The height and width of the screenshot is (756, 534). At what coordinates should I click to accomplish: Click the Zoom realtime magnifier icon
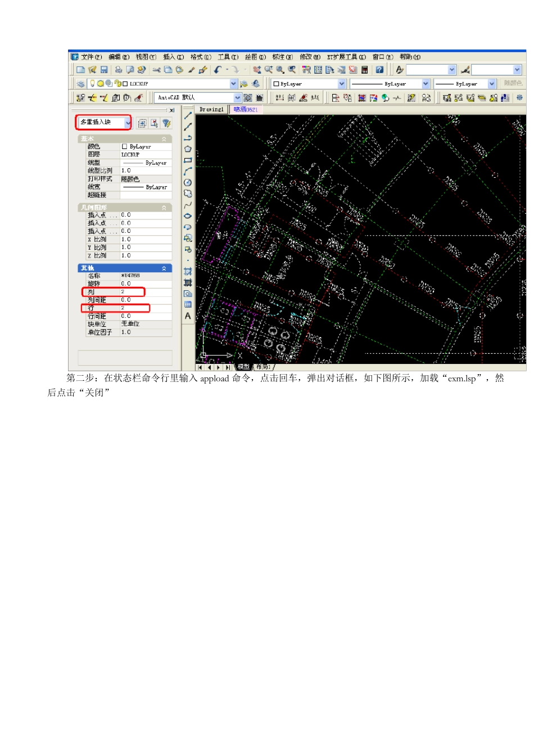pyautogui.click(x=268, y=70)
